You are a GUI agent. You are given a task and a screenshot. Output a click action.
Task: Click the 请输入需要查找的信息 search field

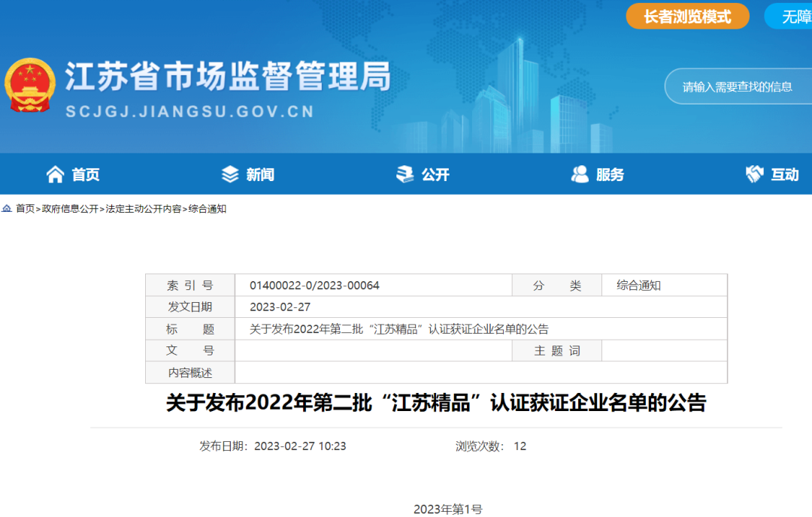(x=739, y=86)
